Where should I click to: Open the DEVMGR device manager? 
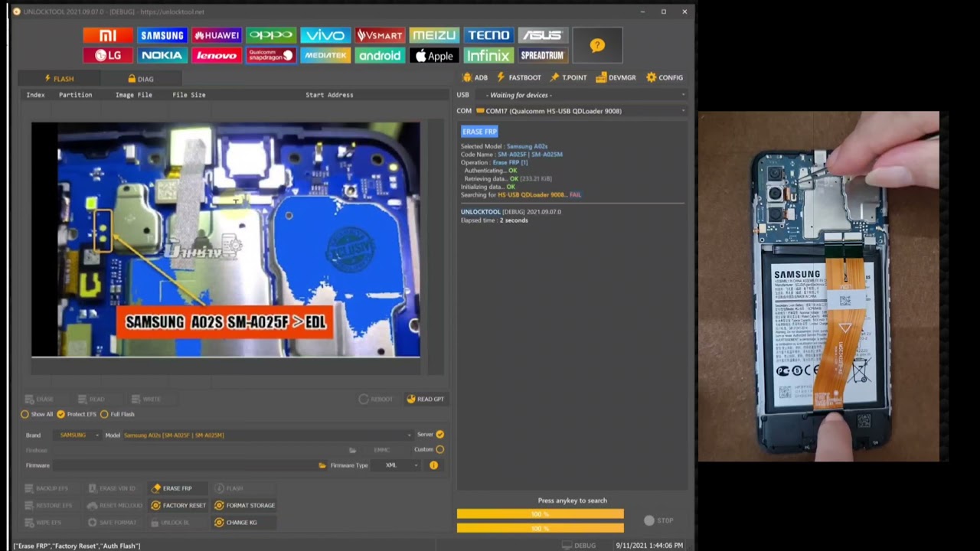[616, 77]
